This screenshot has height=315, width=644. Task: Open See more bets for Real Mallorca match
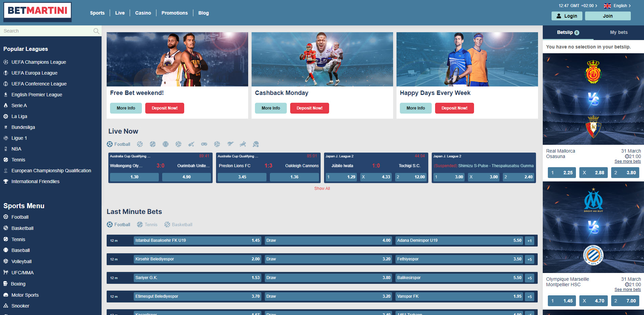(628, 161)
